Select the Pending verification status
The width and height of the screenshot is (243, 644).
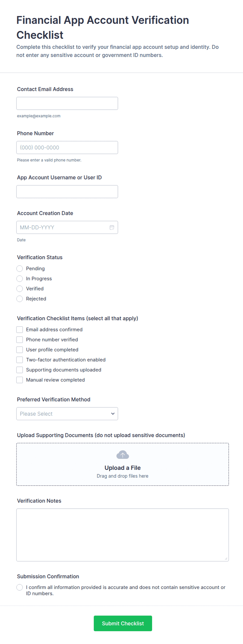(20, 269)
